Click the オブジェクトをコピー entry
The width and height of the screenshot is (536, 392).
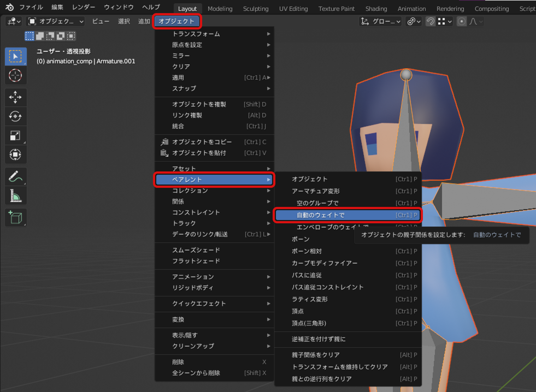[x=214, y=142]
